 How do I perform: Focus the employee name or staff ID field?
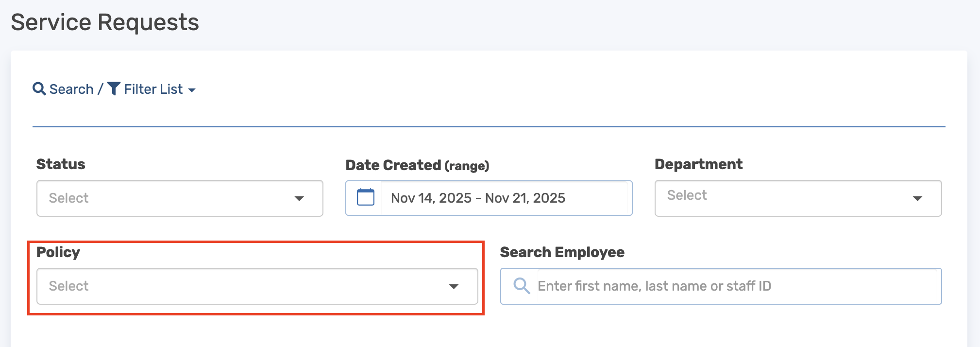[736, 286]
